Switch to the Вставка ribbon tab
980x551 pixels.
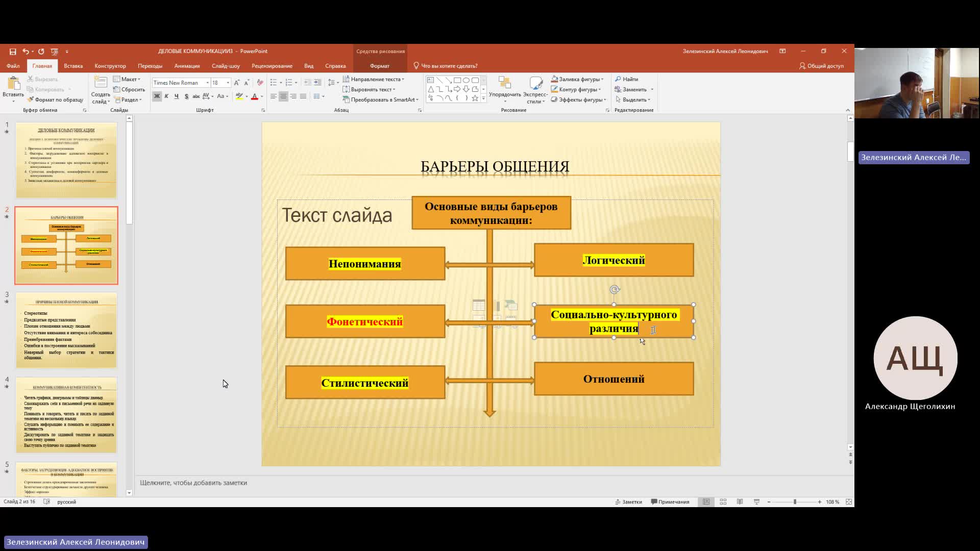pyautogui.click(x=73, y=66)
